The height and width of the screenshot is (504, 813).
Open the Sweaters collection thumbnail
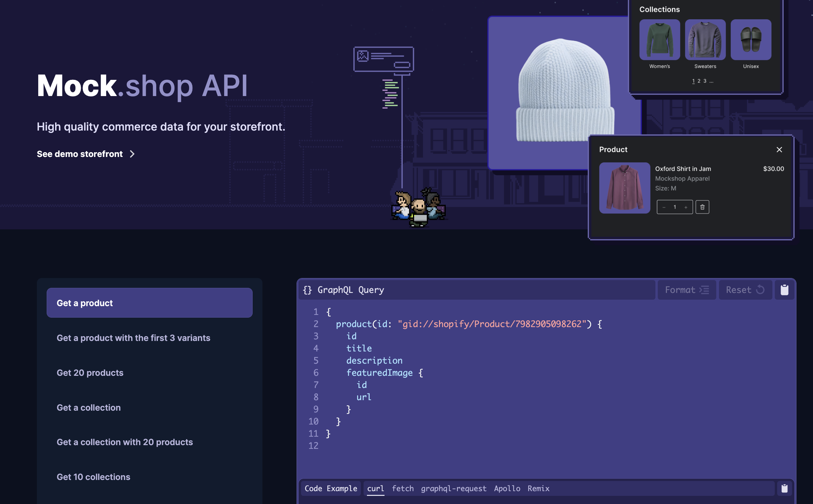[705, 40]
